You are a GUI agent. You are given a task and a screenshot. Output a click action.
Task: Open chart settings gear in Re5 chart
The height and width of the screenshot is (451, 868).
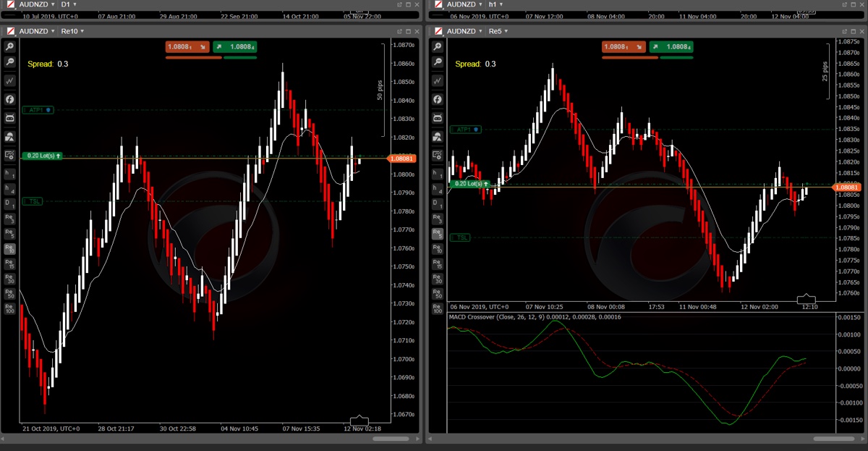(x=437, y=155)
